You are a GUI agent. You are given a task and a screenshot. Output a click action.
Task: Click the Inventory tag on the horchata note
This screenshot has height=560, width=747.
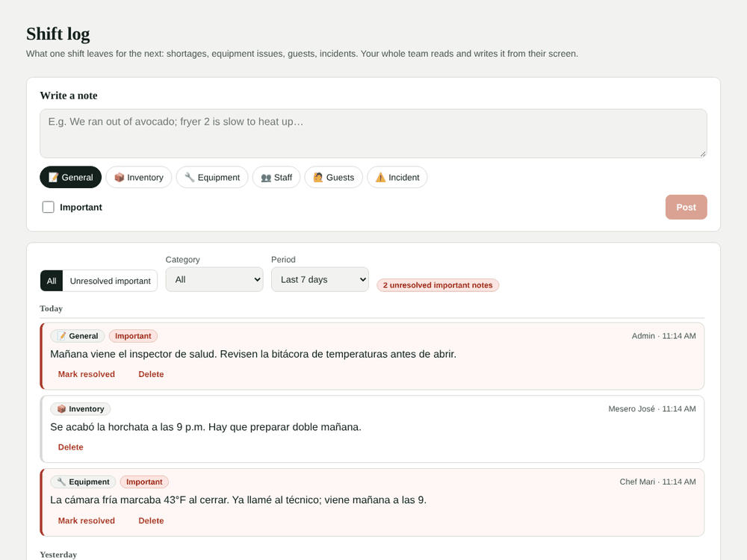[81, 408]
